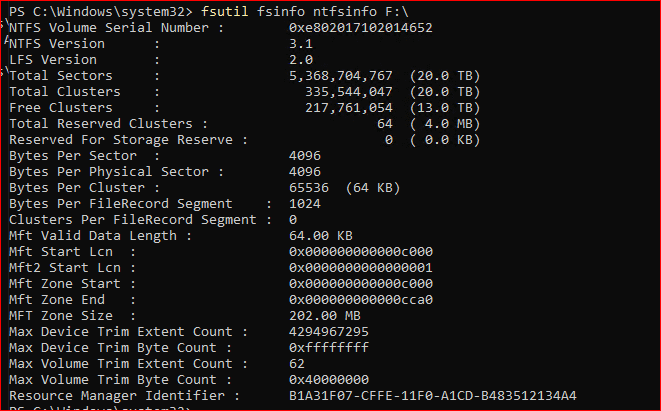The height and width of the screenshot is (411, 661).
Task: Click the Bytes Per FileRecord Segment value 1024
Action: click(304, 204)
